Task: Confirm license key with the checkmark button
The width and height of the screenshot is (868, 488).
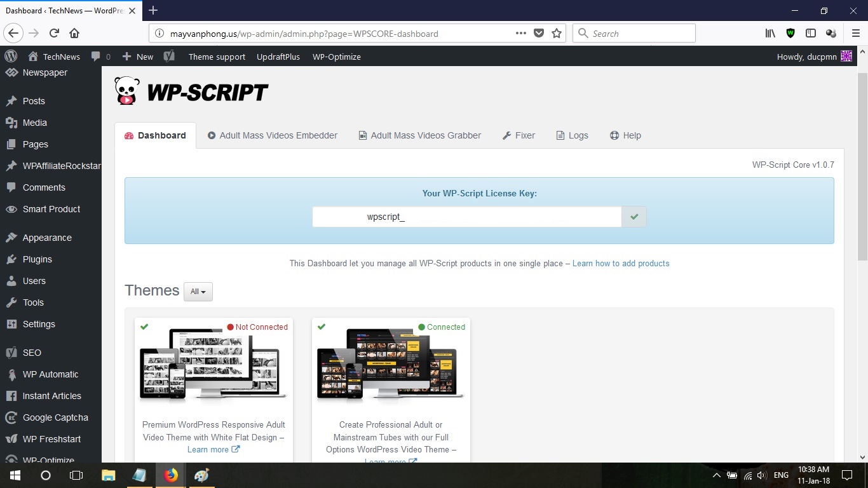Action: (634, 217)
